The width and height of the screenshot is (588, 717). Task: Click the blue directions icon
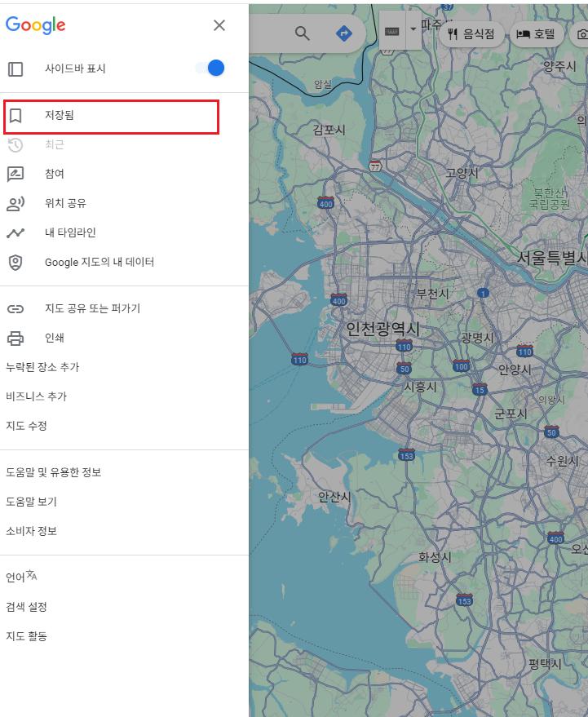pos(344,33)
